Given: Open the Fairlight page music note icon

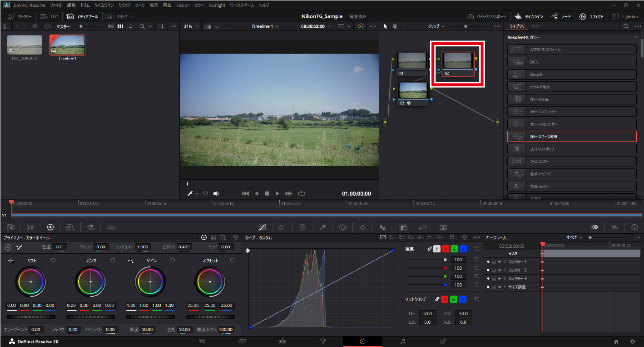Looking at the screenshot, I should click(x=402, y=341).
